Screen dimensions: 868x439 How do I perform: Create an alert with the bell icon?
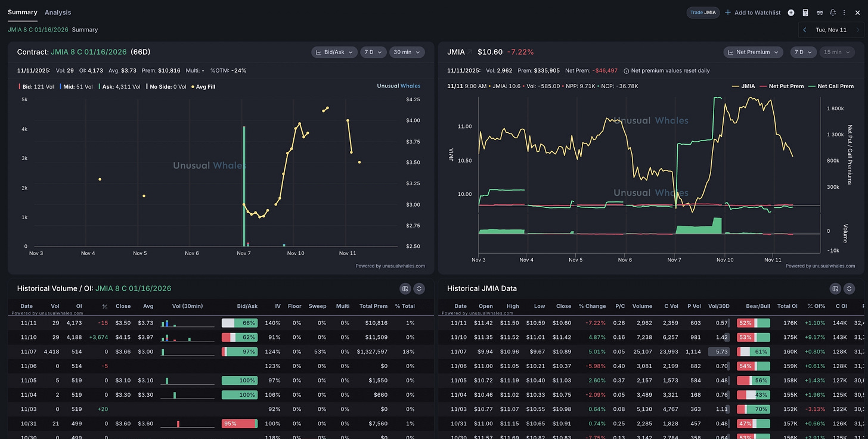coord(833,13)
